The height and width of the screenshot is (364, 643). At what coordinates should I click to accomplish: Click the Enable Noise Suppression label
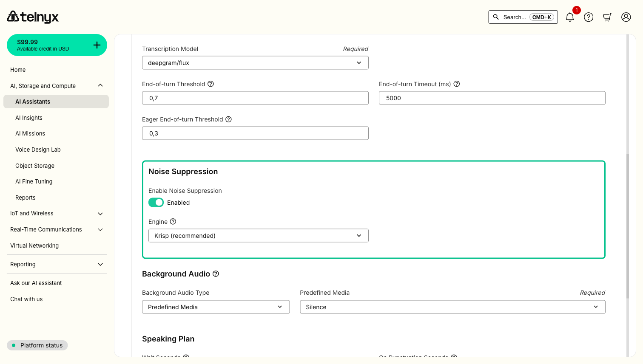coord(185,191)
